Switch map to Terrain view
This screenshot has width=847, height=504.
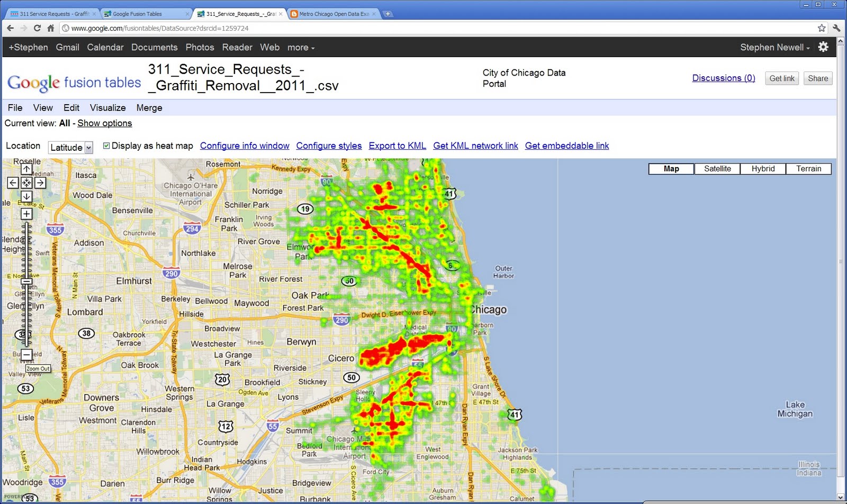point(808,169)
